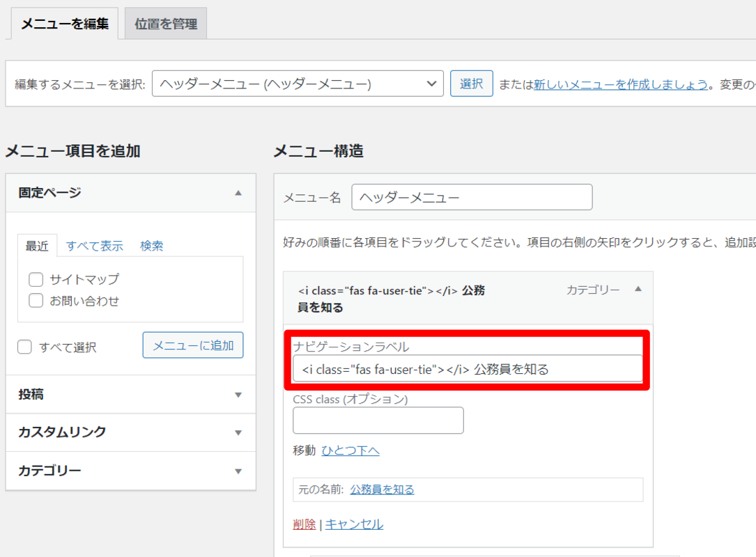Open the 位置を管理 tab
Image resolution: width=756 pixels, height=557 pixels.
pyautogui.click(x=166, y=24)
